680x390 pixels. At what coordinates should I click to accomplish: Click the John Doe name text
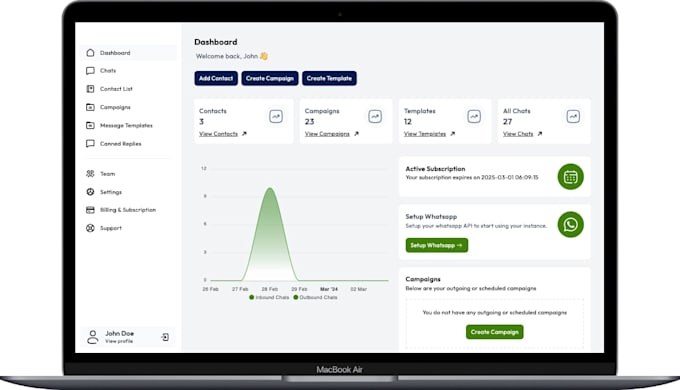[x=120, y=334]
